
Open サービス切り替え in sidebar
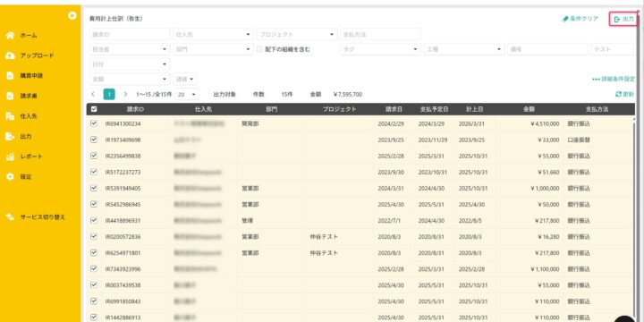click(x=43, y=216)
